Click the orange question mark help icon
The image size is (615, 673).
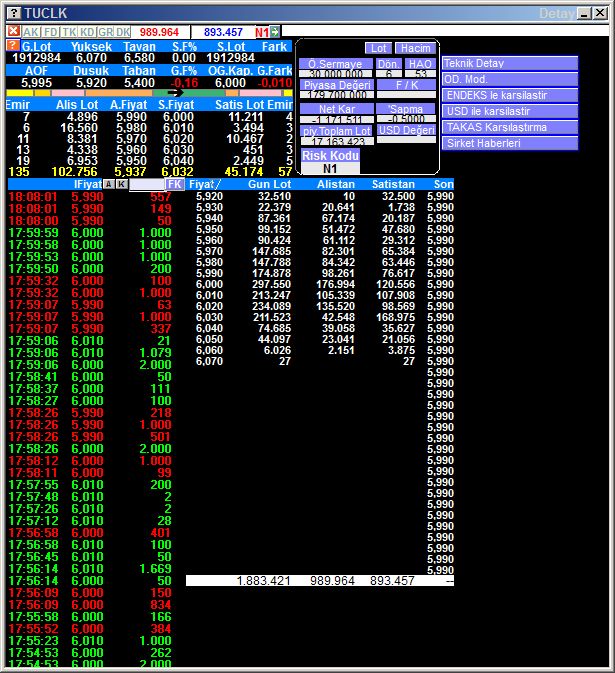click(12, 47)
